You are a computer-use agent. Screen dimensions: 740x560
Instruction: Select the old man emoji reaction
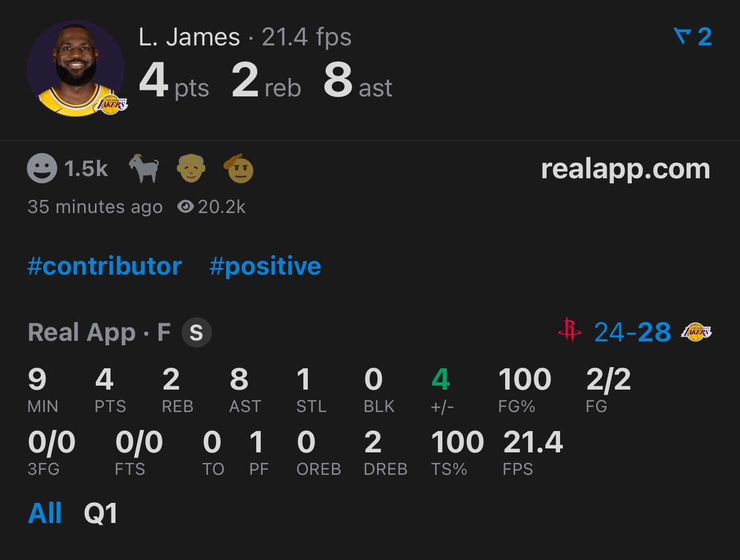point(191,168)
